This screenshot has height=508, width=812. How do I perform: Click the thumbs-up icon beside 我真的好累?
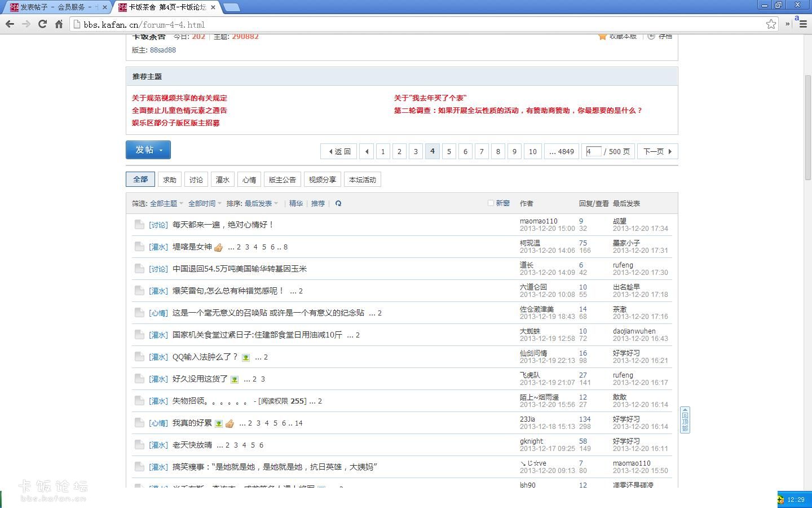230,423
